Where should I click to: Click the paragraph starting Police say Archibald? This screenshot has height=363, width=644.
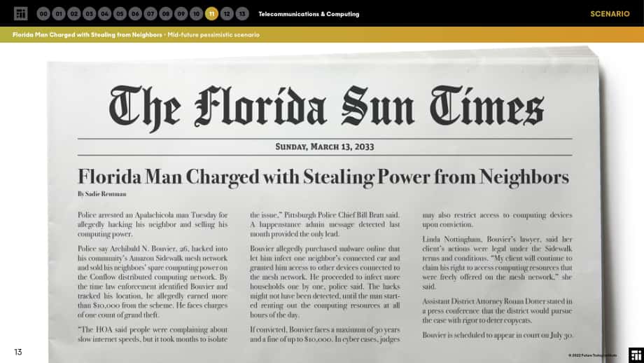[153, 282]
